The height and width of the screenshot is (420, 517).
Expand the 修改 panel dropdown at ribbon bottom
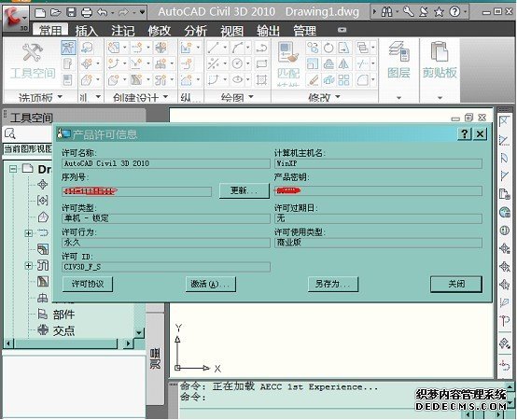(338, 96)
